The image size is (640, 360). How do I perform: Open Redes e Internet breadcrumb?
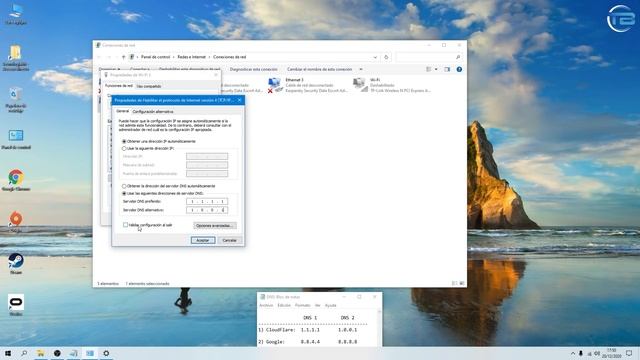[x=191, y=57]
